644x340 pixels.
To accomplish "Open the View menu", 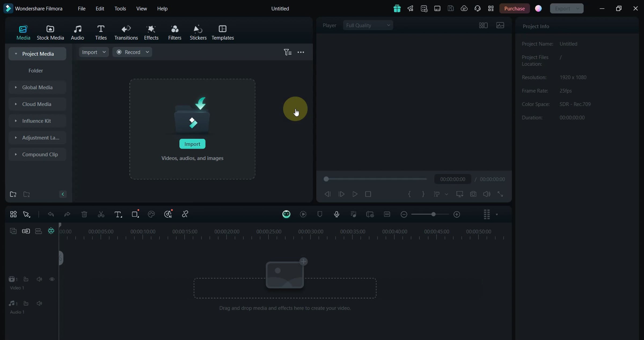I will click(141, 8).
